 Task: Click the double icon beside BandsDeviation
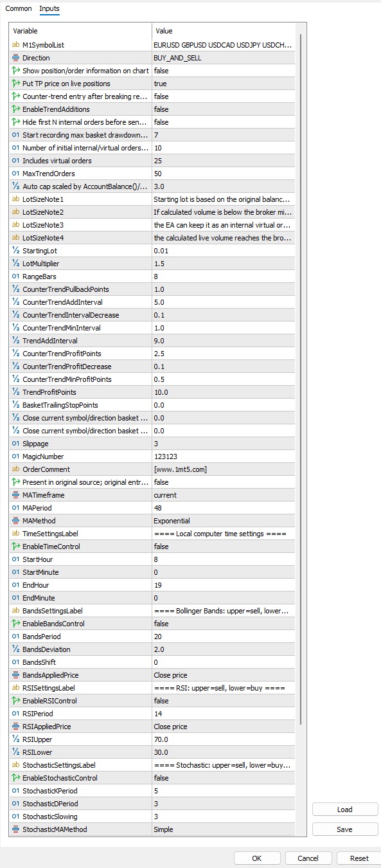pyautogui.click(x=15, y=649)
